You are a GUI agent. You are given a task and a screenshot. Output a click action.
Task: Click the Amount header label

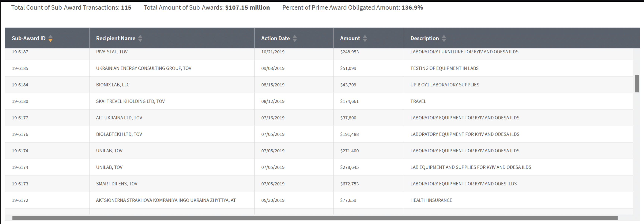[350, 39]
